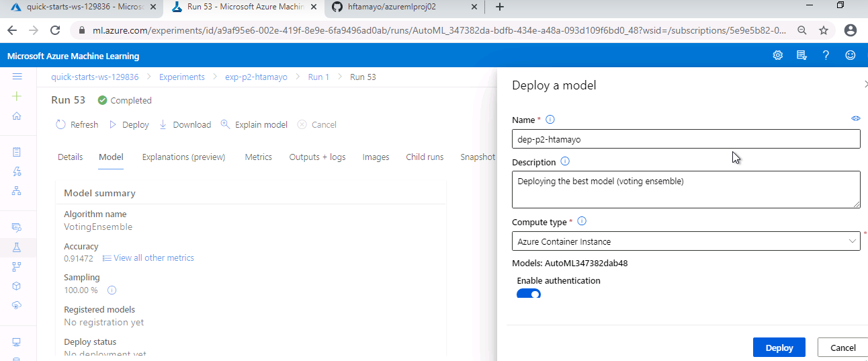Click browser reload page button
The height and width of the screenshot is (361, 868).
(x=56, y=30)
